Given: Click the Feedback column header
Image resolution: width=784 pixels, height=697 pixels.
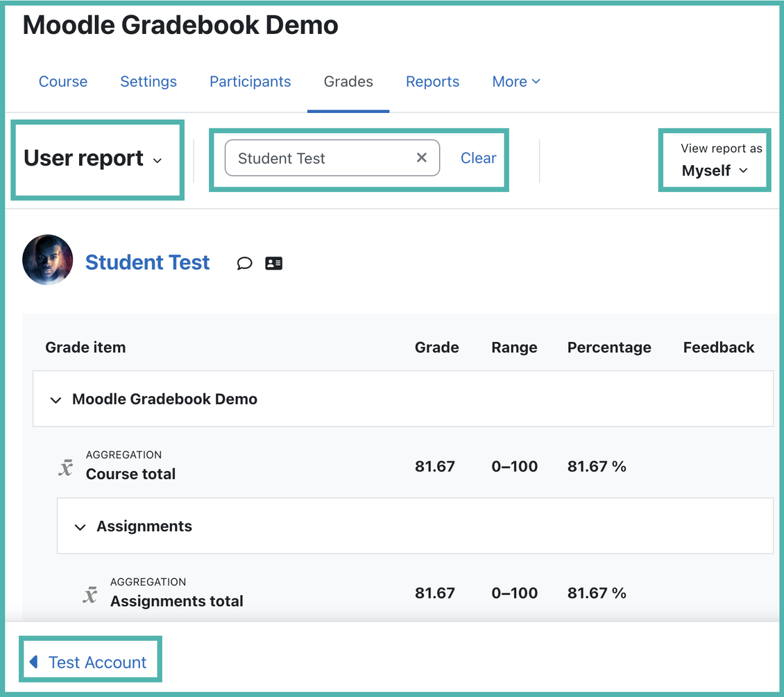Looking at the screenshot, I should pyautogui.click(x=719, y=347).
